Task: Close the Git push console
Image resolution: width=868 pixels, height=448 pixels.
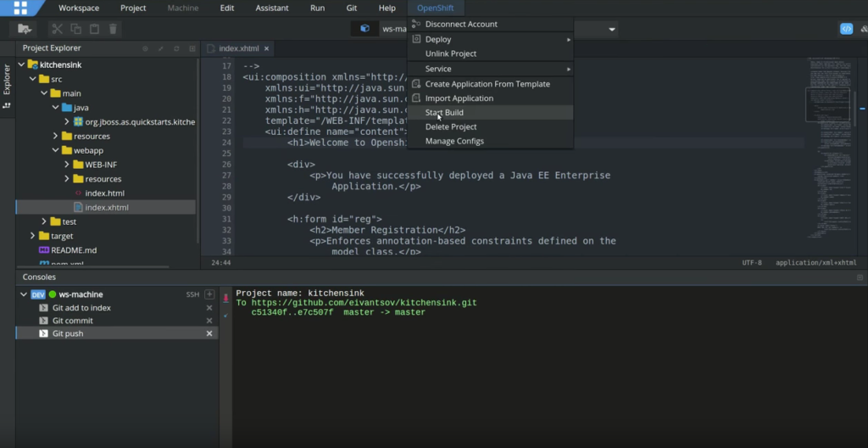Action: (x=209, y=334)
